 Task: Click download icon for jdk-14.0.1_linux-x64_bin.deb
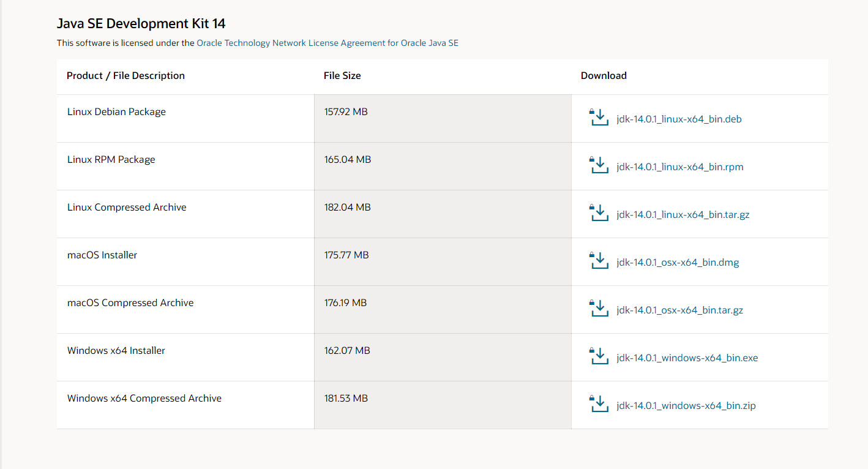coord(599,118)
